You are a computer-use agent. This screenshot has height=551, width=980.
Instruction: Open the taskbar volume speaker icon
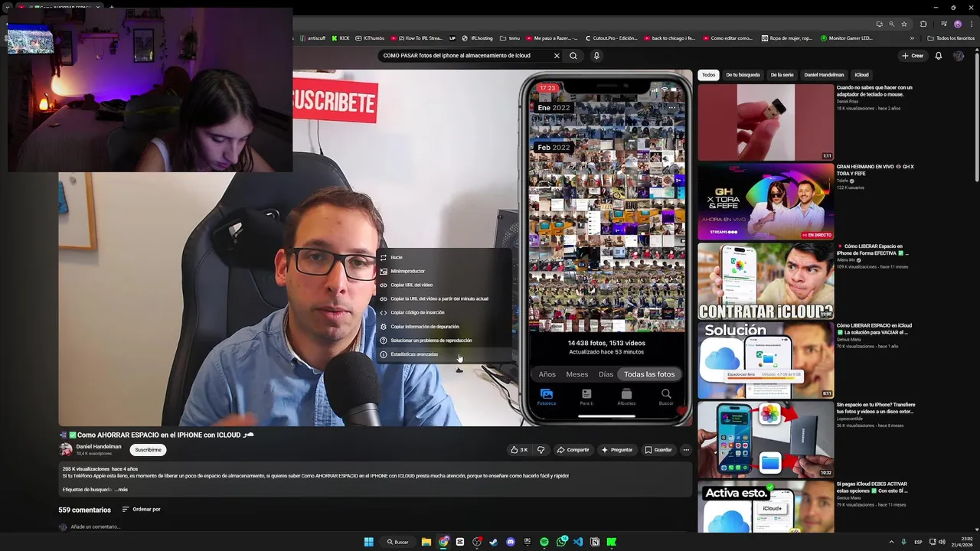pos(942,542)
